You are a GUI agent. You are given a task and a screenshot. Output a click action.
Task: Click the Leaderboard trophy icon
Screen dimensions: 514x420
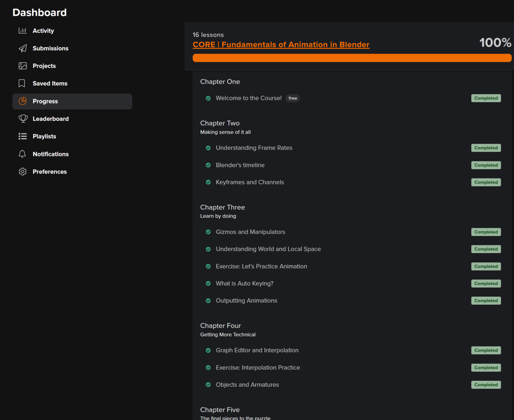(x=23, y=119)
